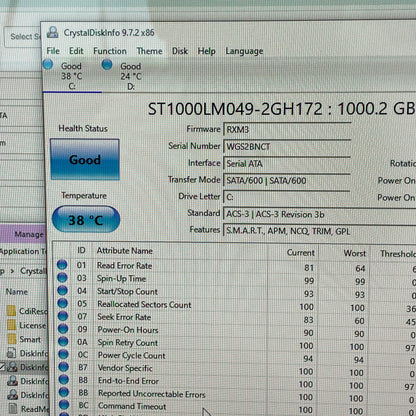
Task: Select the Vendor Specific attribute
Action: coord(125,368)
